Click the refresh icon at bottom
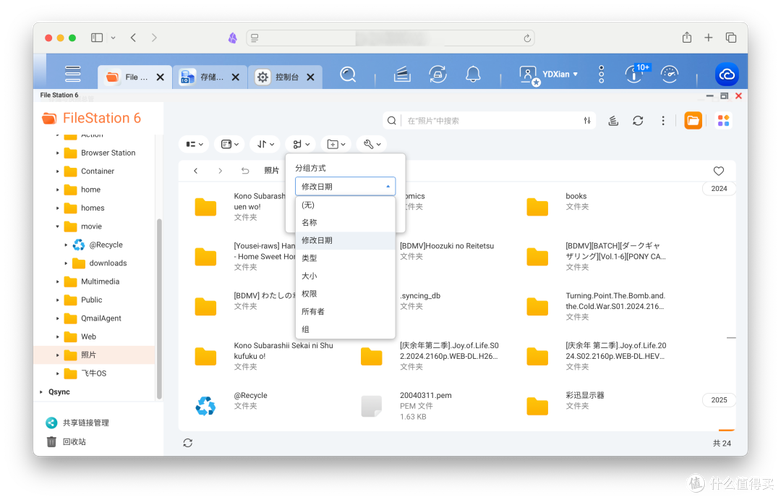This screenshot has height=500, width=781. pyautogui.click(x=188, y=443)
